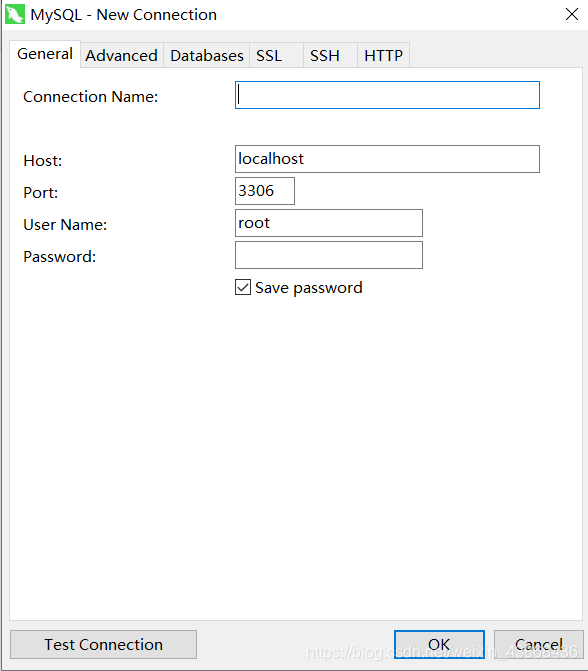Uncheck the Save password checkbox
This screenshot has height=671, width=588.
point(243,287)
